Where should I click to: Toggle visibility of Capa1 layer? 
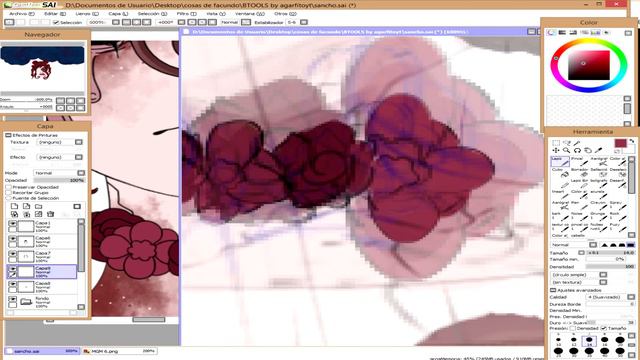point(13,224)
